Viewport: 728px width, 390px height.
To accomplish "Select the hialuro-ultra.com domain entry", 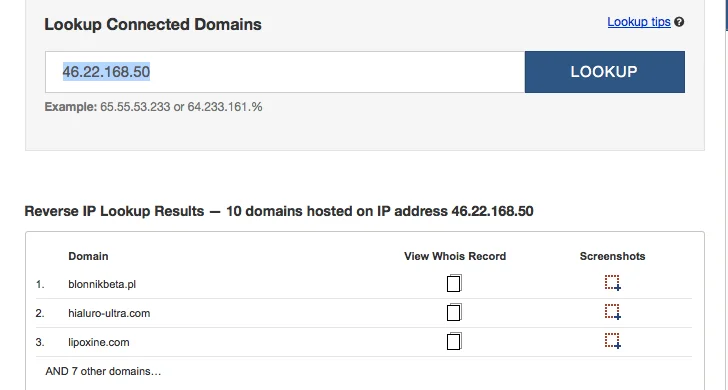I will 109,313.
